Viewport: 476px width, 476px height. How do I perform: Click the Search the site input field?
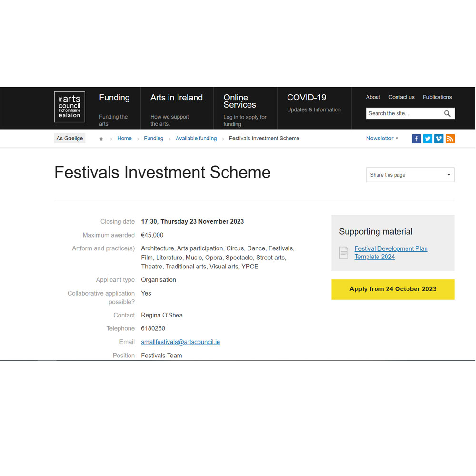click(404, 113)
